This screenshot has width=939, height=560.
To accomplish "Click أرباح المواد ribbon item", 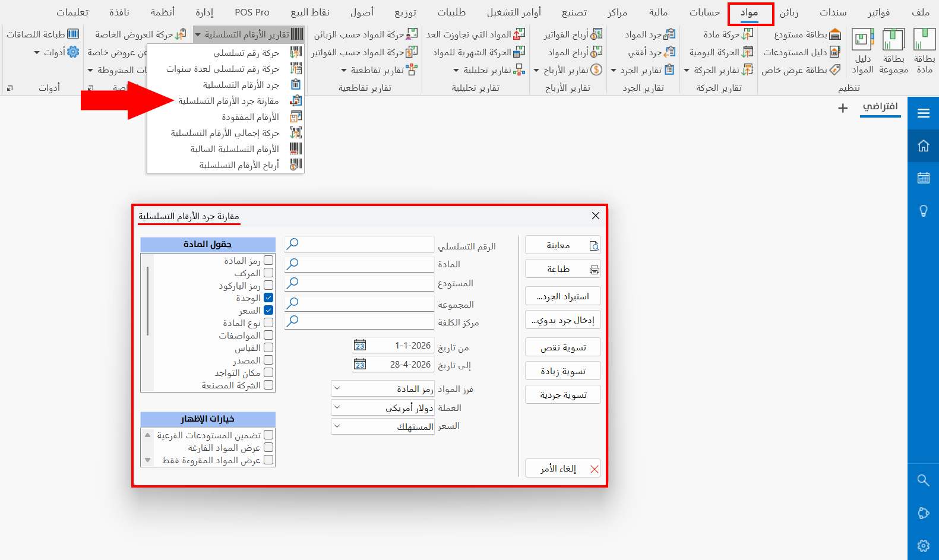I will pyautogui.click(x=575, y=52).
